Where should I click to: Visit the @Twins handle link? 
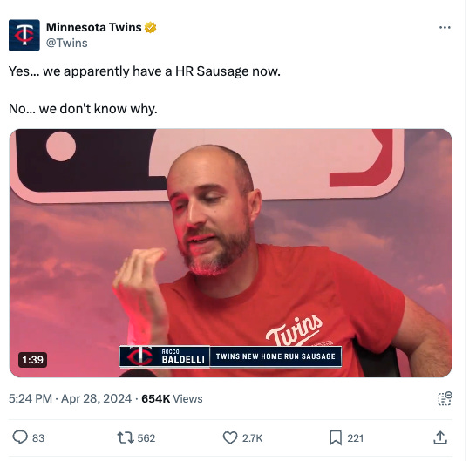(67, 43)
